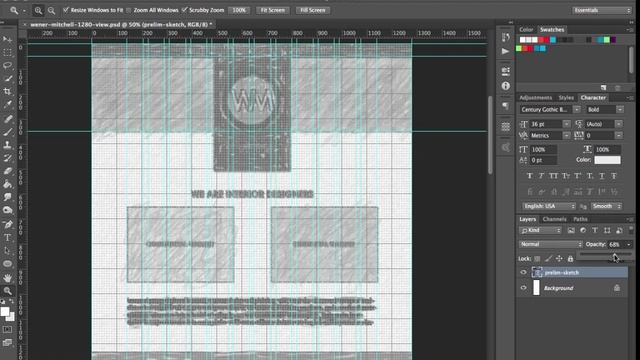Select the Lasso tool

pos(7,66)
